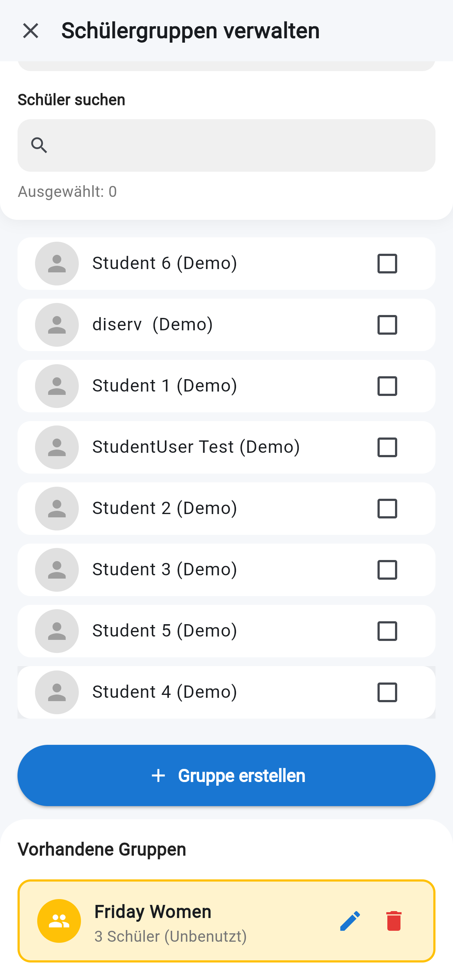The width and height of the screenshot is (453, 980).
Task: Tap Student 3 (Demo) avatar icon
Action: [57, 570]
